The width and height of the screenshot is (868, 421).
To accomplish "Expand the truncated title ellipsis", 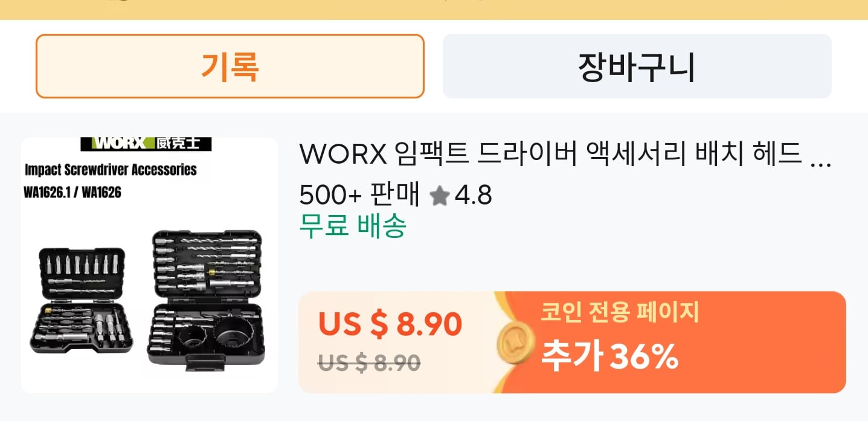I will [x=820, y=162].
